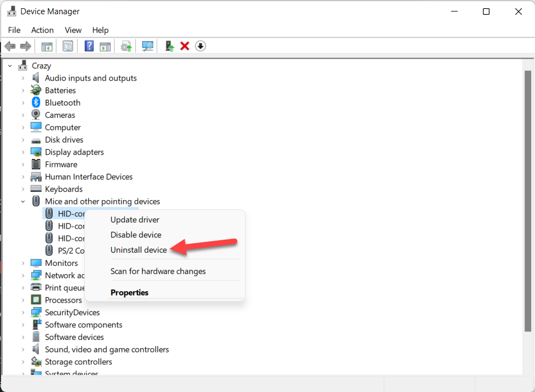Collapse Mice and other pointing devices
The height and width of the screenshot is (392, 535).
(x=23, y=202)
